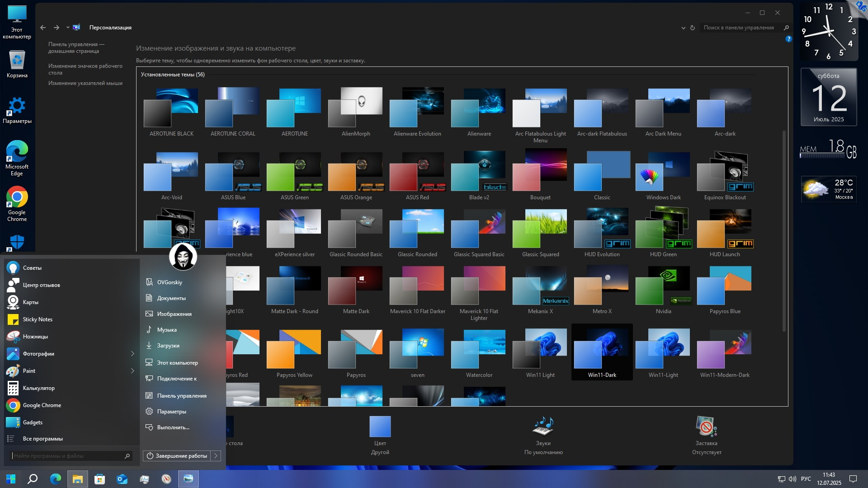Open Ножницы snipping tool in start menu
This screenshot has width=868, height=488.
tap(35, 337)
